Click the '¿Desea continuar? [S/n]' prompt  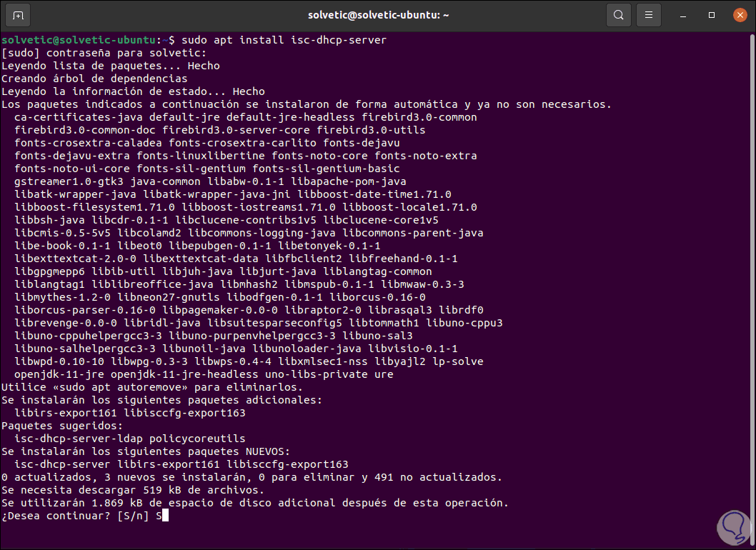[x=75, y=516]
